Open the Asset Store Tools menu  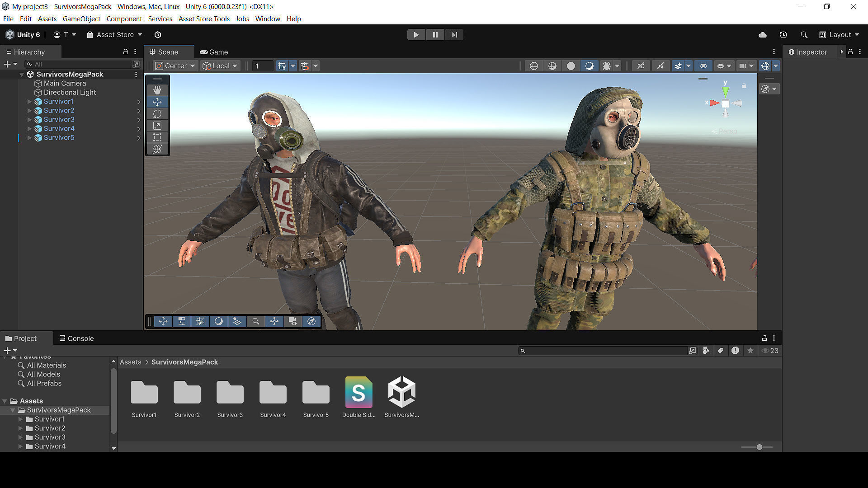pyautogui.click(x=204, y=19)
